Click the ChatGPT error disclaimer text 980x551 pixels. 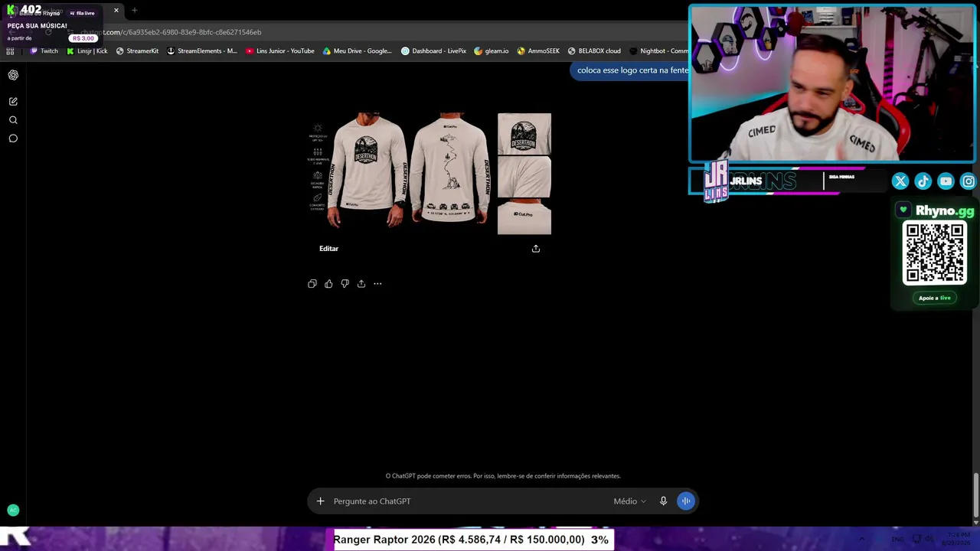[x=503, y=476]
